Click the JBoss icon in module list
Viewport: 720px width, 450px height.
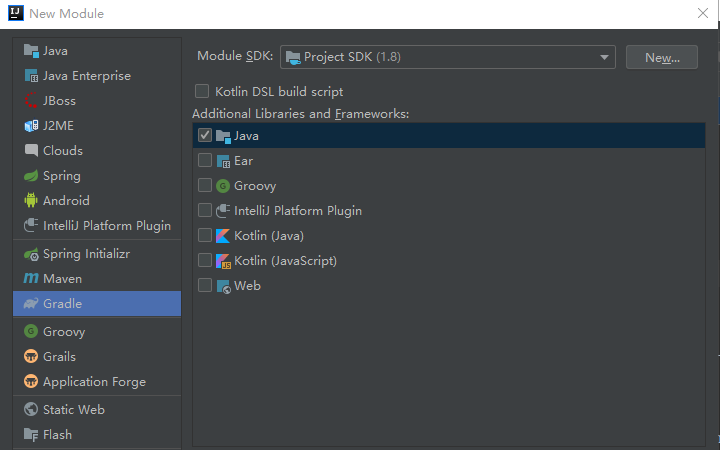click(x=31, y=100)
